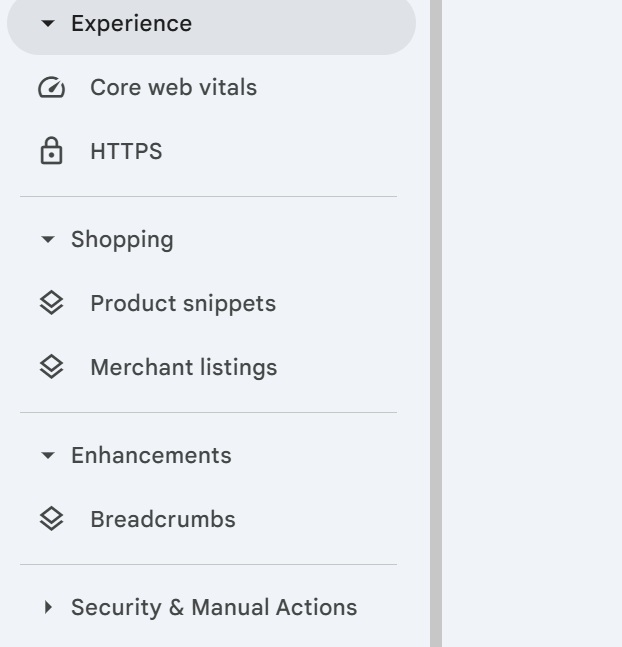Screen dimensions: 622x647
Task: Go to Product snippets text label
Action: pyautogui.click(x=183, y=303)
